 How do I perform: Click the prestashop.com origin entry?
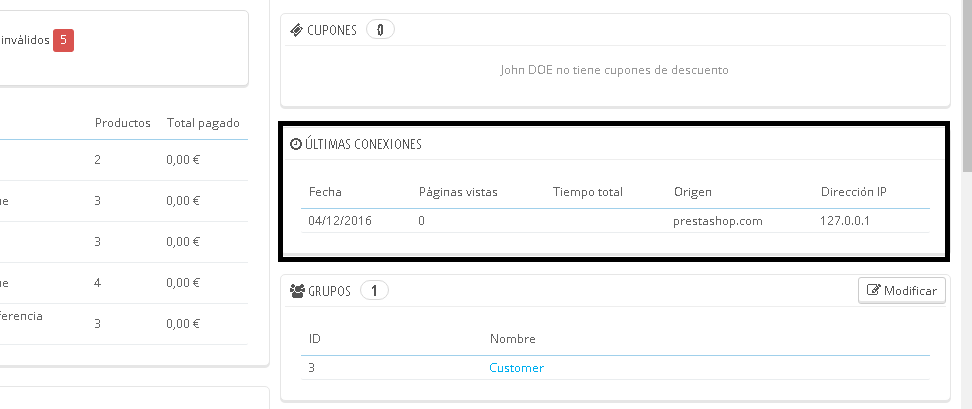point(718,221)
